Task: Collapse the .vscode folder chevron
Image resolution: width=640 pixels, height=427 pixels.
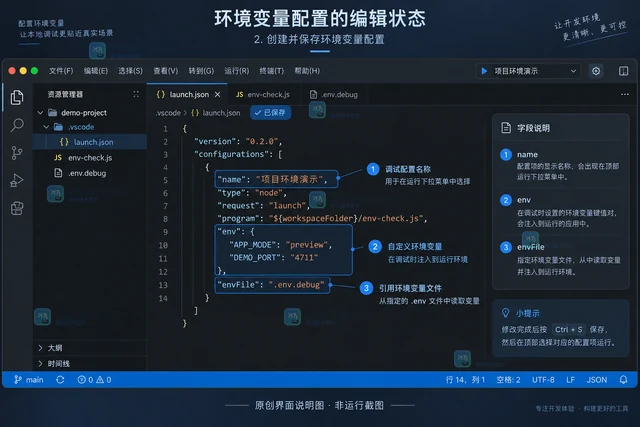Action: 46,127
